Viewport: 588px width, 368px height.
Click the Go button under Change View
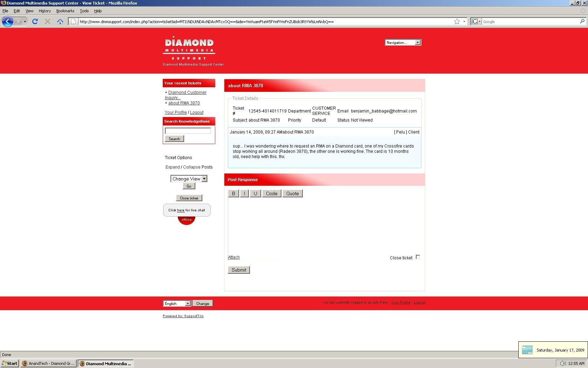tap(189, 186)
